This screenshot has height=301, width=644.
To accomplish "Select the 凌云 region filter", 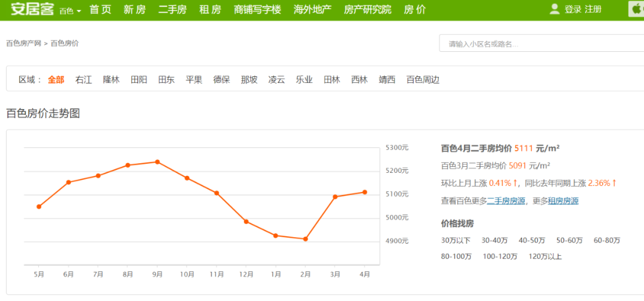I will [x=277, y=80].
